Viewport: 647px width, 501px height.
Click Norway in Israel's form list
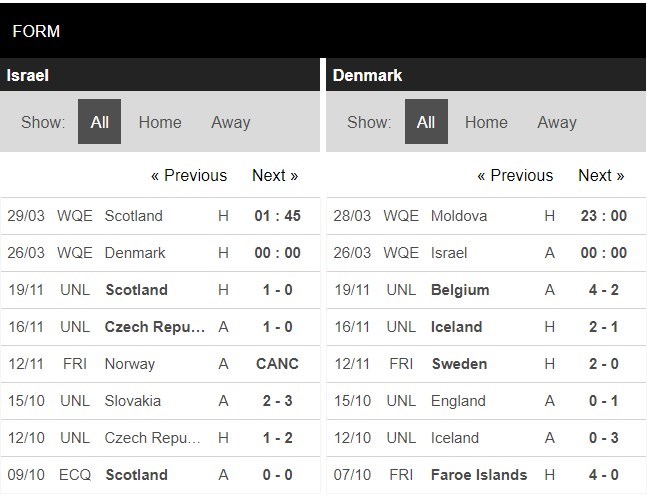pos(130,364)
